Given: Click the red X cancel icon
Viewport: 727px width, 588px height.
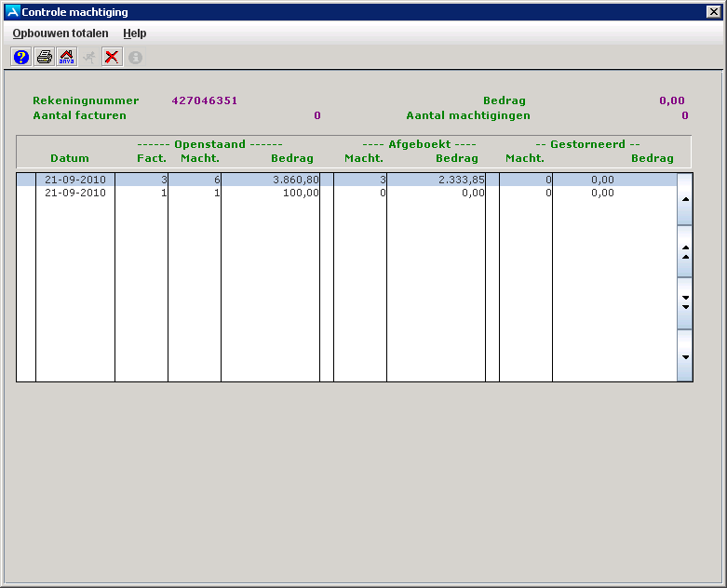Looking at the screenshot, I should coord(112,57).
